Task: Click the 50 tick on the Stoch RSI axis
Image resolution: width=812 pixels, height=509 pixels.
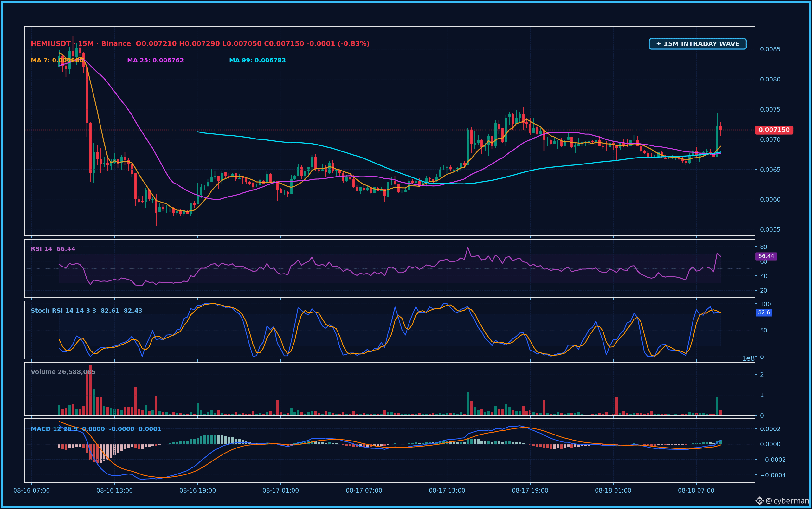Action: [764, 330]
